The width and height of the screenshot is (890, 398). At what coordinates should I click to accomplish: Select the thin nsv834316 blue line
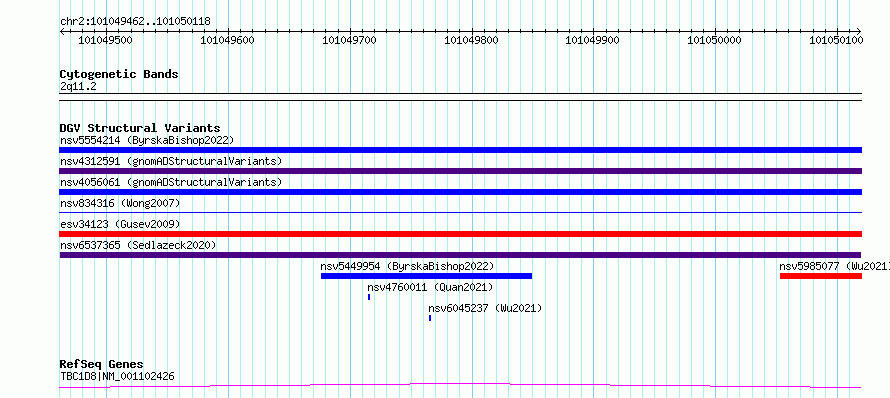460,212
